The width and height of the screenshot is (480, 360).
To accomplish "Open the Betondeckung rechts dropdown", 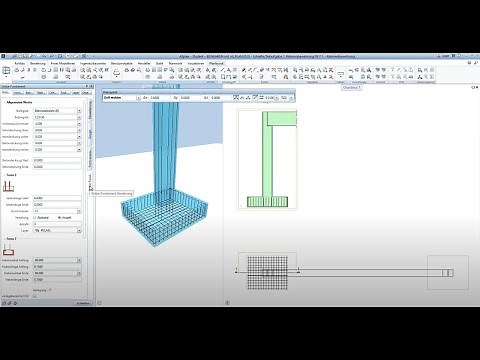I will click(x=79, y=150).
